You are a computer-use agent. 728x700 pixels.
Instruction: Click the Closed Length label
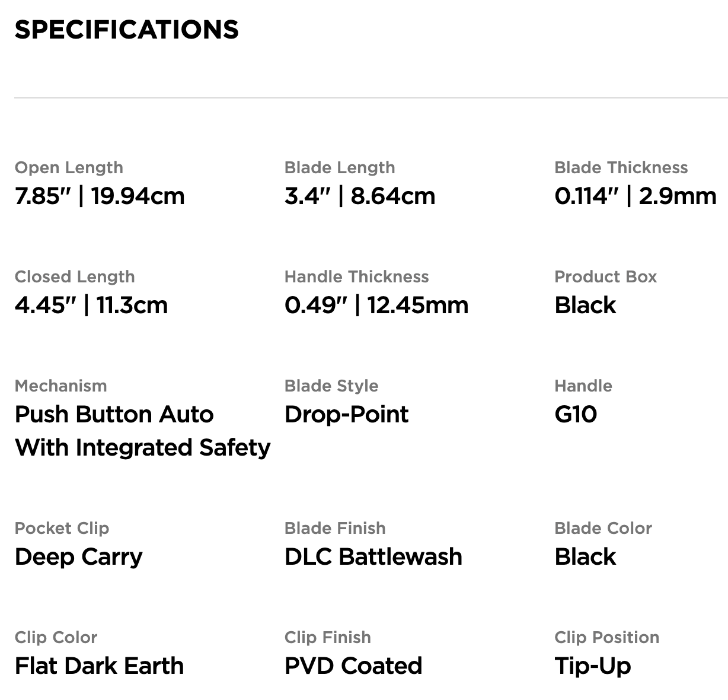click(75, 276)
